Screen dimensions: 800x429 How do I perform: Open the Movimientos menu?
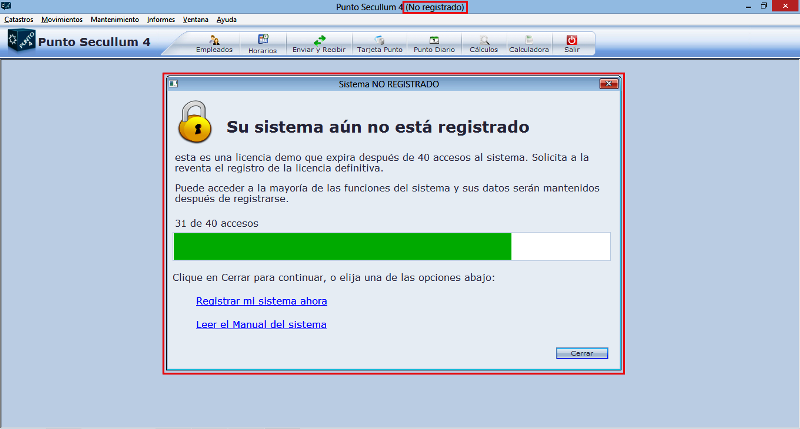(x=62, y=20)
